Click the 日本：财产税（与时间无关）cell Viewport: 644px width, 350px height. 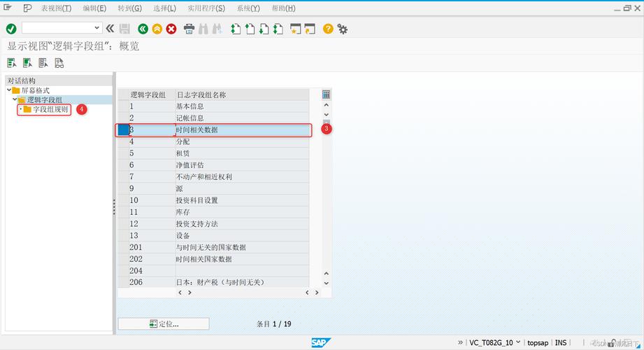pos(243,283)
